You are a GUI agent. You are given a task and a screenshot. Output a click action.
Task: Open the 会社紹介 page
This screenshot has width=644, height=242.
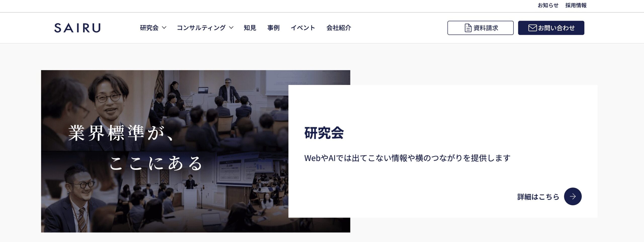[x=339, y=28]
